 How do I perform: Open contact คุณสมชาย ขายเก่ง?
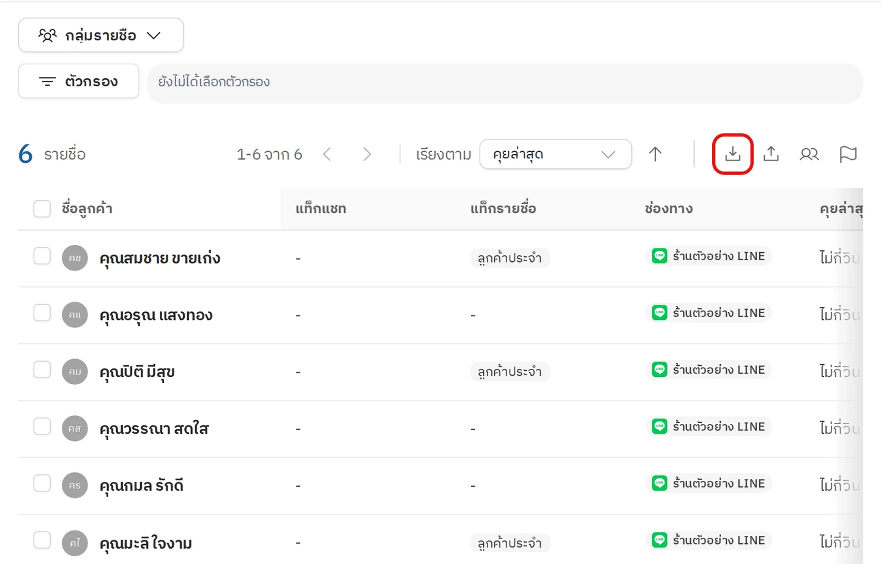(x=160, y=259)
